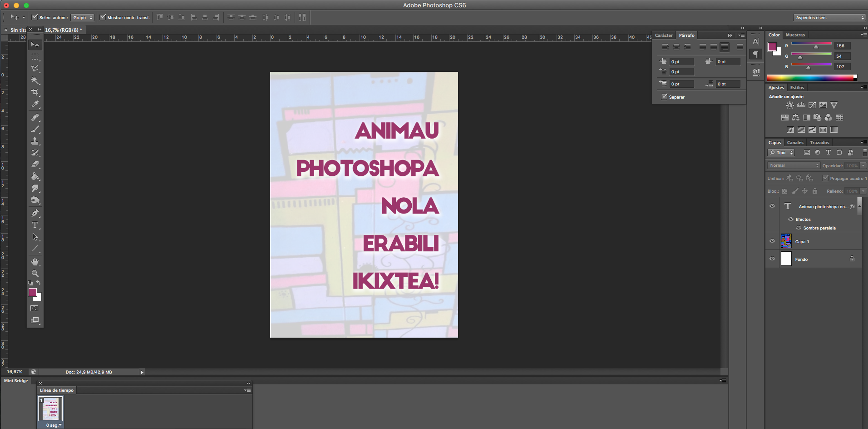Open the Tipo layer filter dropdown
Viewport: 868px width, 429px height.
click(781, 153)
